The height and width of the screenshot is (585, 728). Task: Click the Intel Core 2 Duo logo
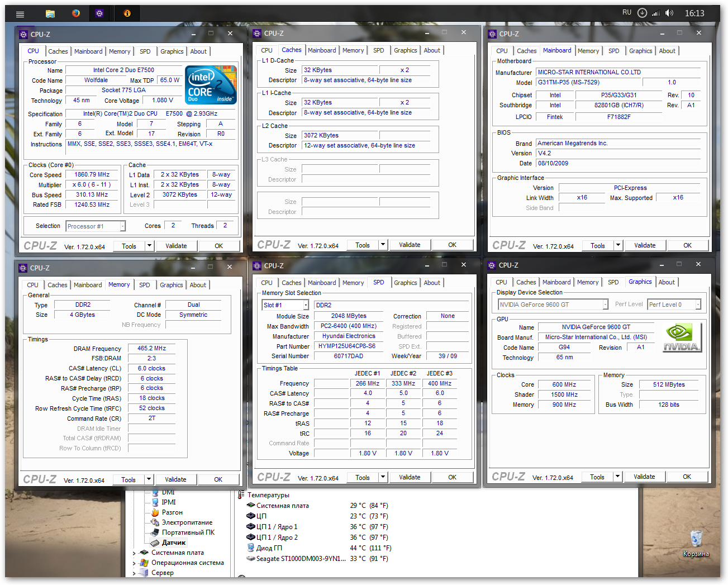[x=211, y=85]
